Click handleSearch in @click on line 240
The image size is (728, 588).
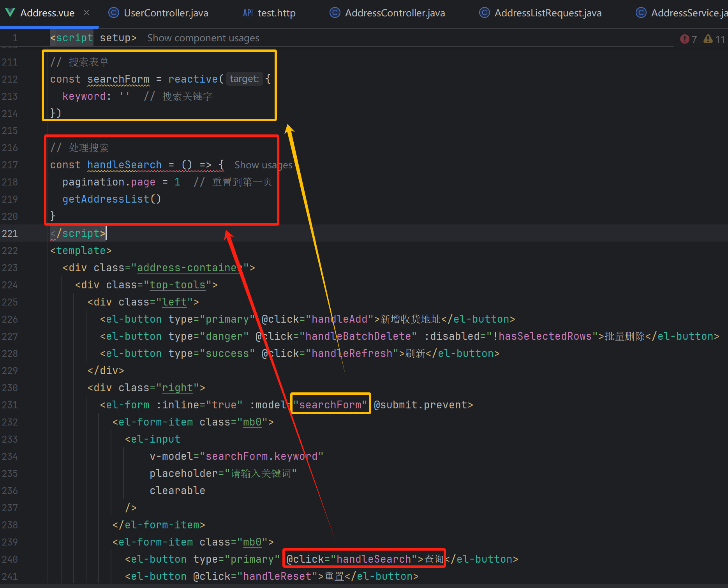[x=374, y=559]
